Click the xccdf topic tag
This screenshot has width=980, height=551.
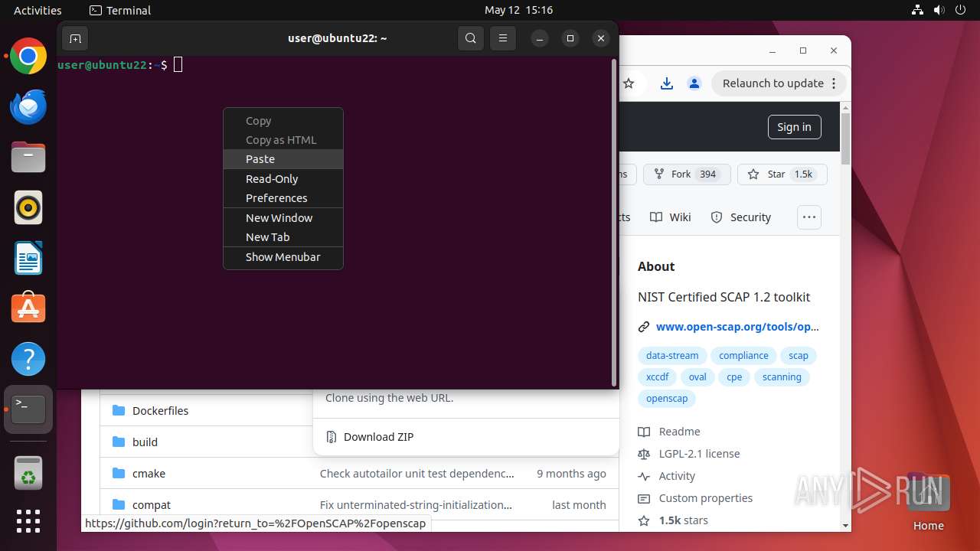[x=657, y=377]
